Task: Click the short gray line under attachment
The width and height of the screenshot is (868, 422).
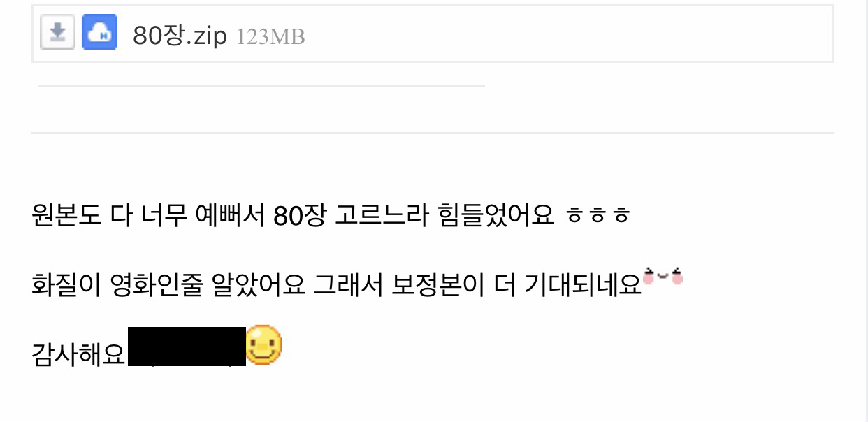Action: coord(261,86)
